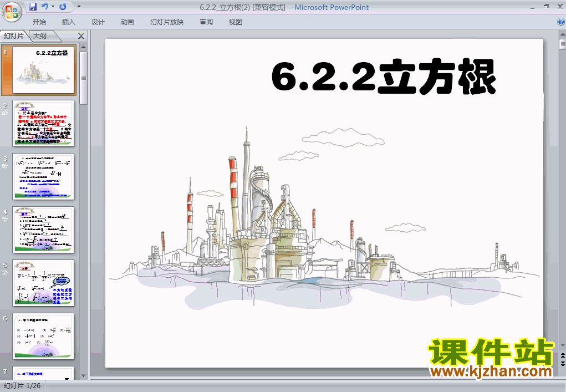Open the 动画 ribbon tab
This screenshot has height=392, width=566.
(127, 22)
